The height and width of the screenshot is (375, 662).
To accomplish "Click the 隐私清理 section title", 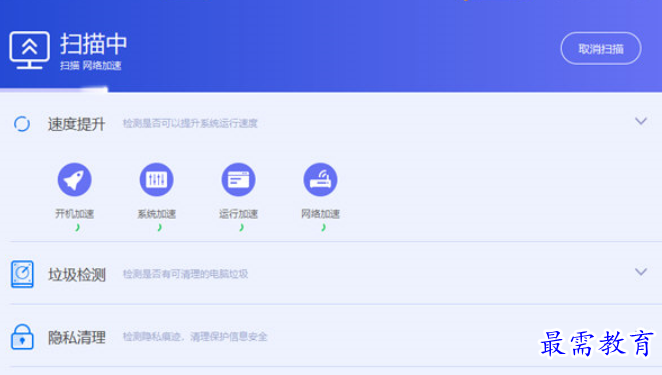I will pos(76,337).
